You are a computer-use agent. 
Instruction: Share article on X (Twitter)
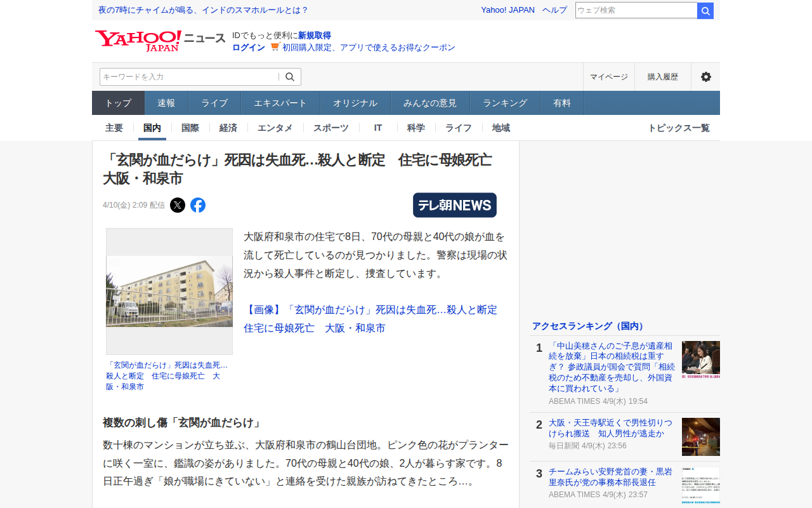[178, 205]
